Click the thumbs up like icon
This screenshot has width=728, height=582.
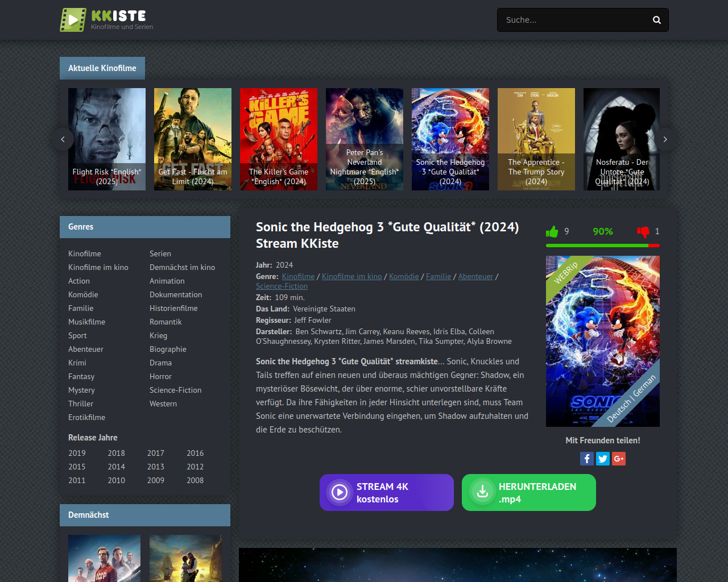point(552,231)
